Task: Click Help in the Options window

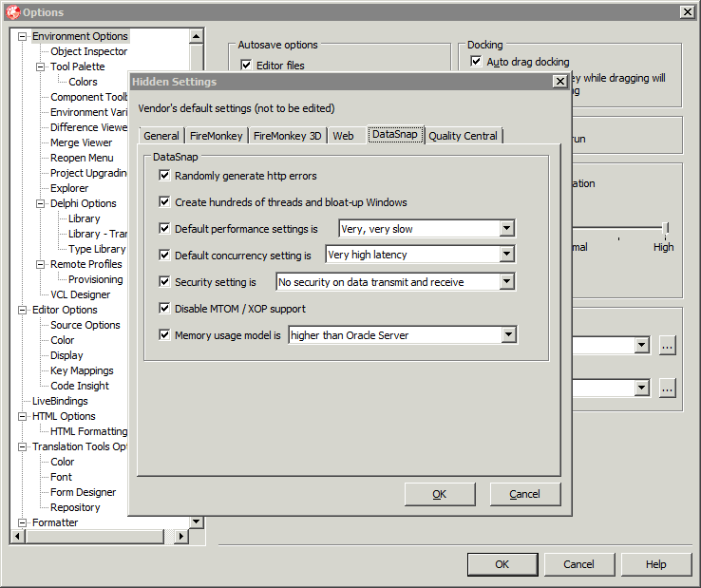Action: click(x=655, y=564)
